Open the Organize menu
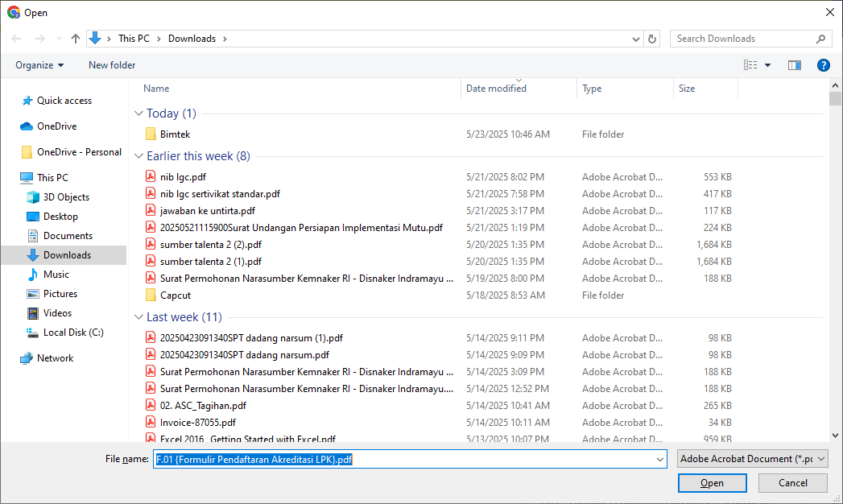843x504 pixels. click(x=39, y=65)
